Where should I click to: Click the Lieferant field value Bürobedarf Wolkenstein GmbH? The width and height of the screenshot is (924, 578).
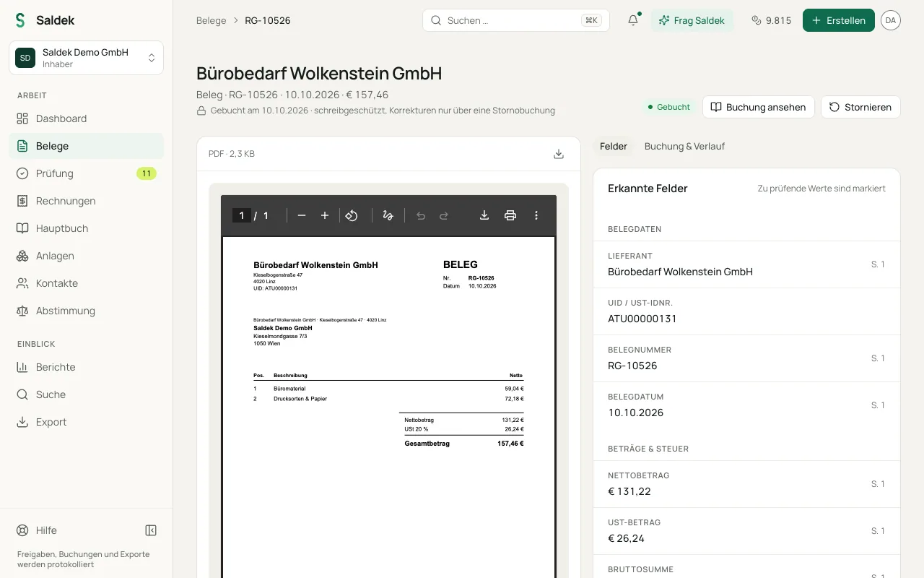(x=680, y=272)
